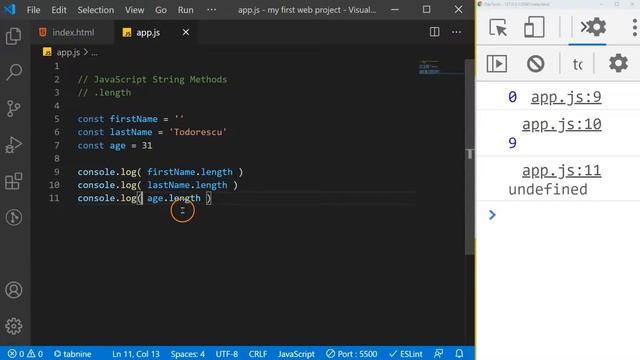
Task: Clear the console output
Action: pos(535,64)
